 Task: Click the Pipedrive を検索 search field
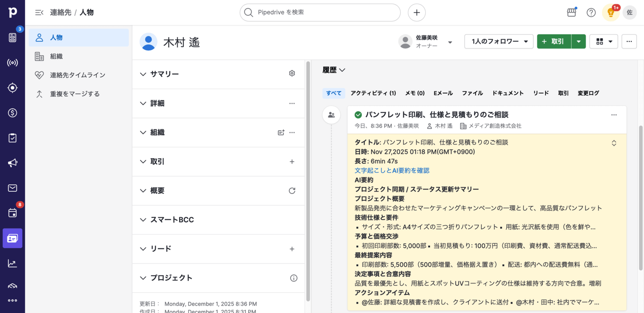[320, 12]
